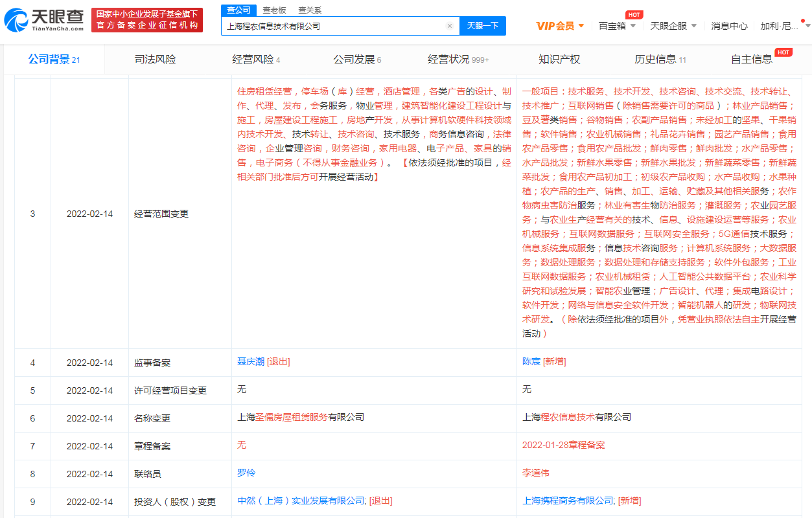Open the user account dropdown 加利·尼...
The width and height of the screenshot is (812, 518).
[x=783, y=26]
